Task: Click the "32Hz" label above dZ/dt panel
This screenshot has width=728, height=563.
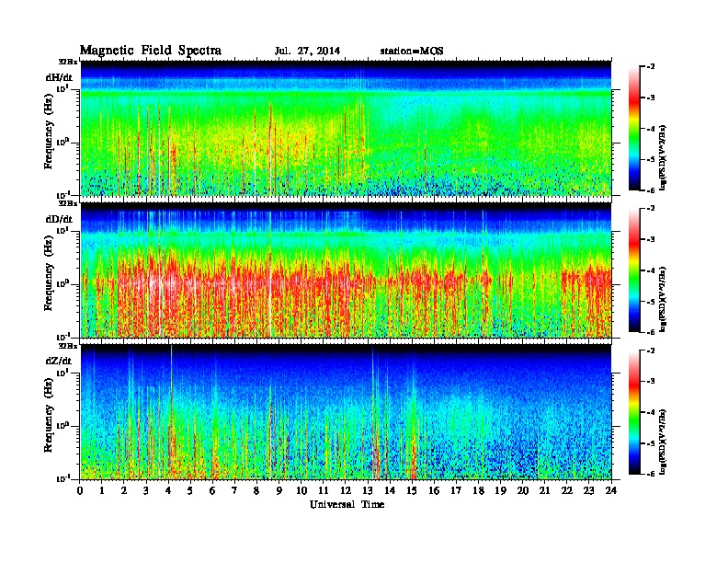Action: point(68,346)
